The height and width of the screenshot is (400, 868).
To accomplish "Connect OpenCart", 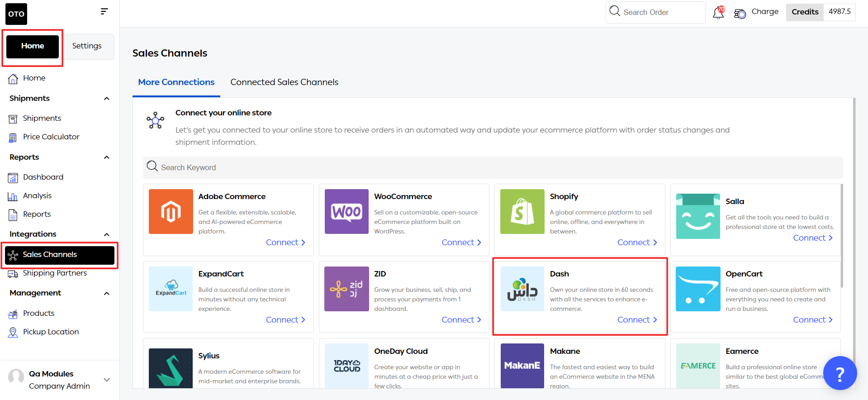I will (x=813, y=320).
